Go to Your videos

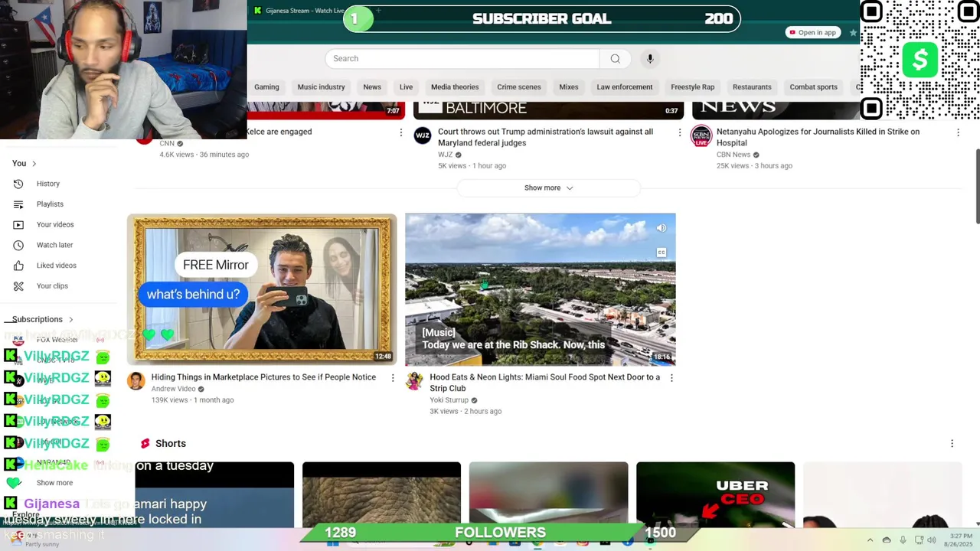point(55,225)
